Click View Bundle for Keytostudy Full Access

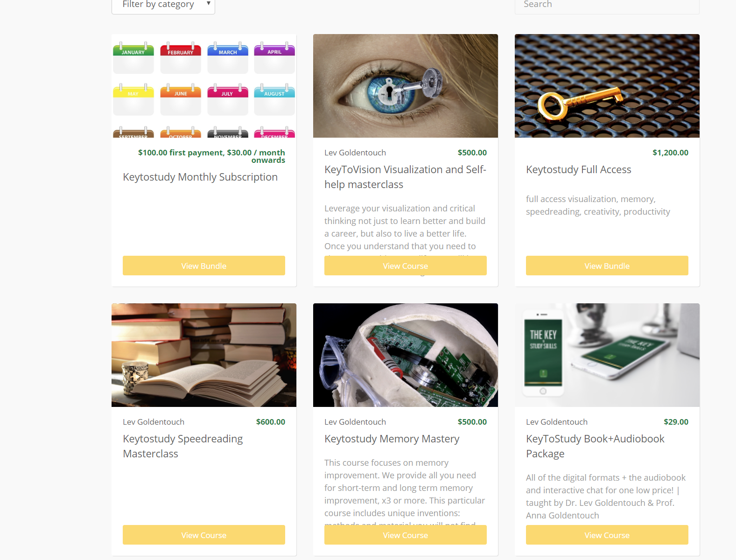click(607, 266)
